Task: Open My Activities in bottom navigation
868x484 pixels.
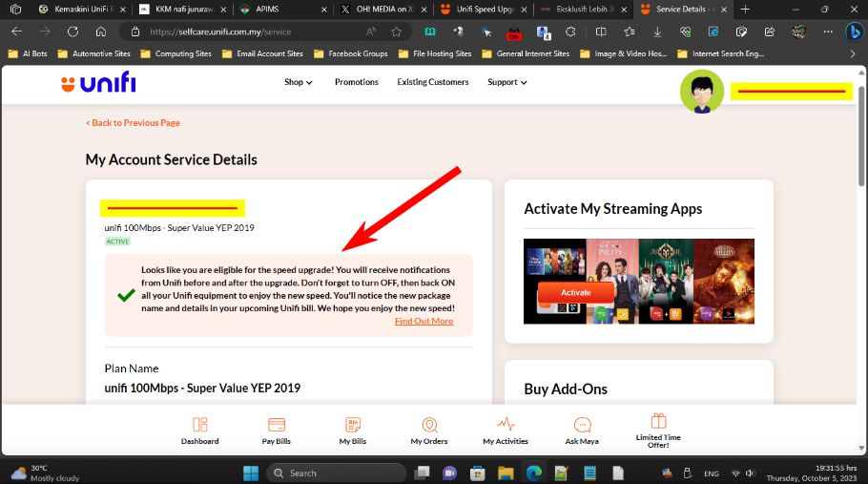Action: [x=506, y=431]
